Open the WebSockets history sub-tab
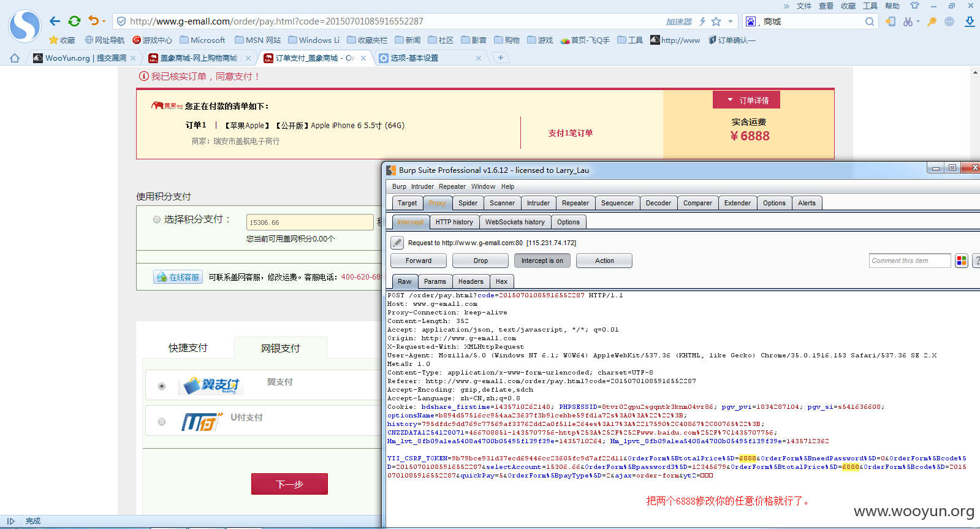The image size is (980, 529). (515, 222)
